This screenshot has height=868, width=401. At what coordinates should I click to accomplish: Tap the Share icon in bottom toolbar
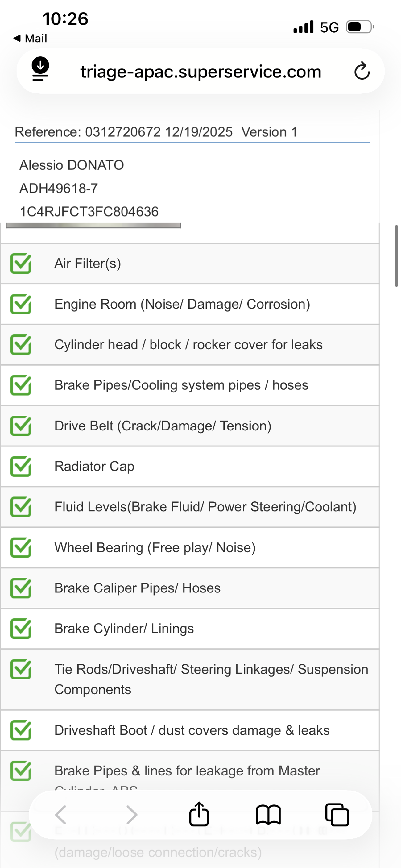click(x=199, y=814)
